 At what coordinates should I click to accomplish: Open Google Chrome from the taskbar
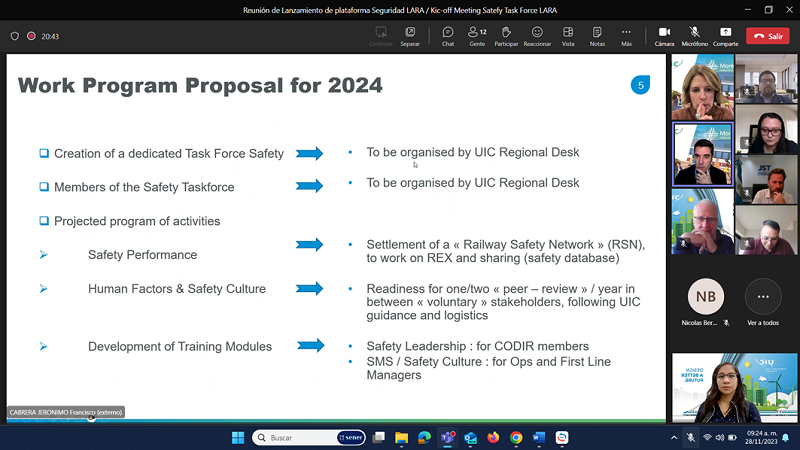click(x=516, y=437)
